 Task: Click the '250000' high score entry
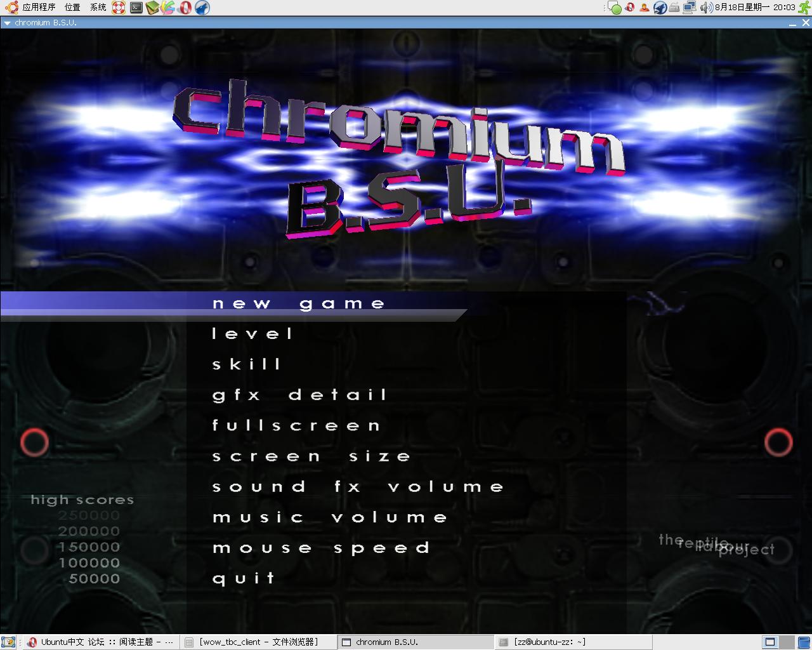[x=89, y=515]
